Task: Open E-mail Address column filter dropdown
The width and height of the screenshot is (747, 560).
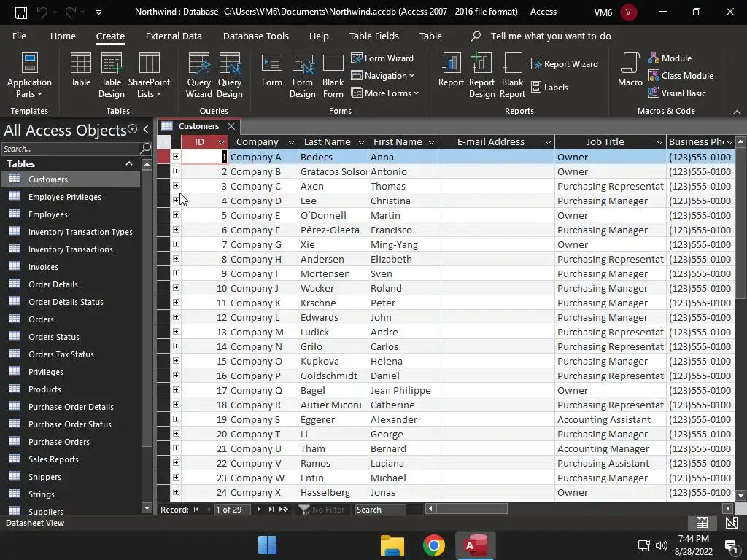Action: point(548,142)
